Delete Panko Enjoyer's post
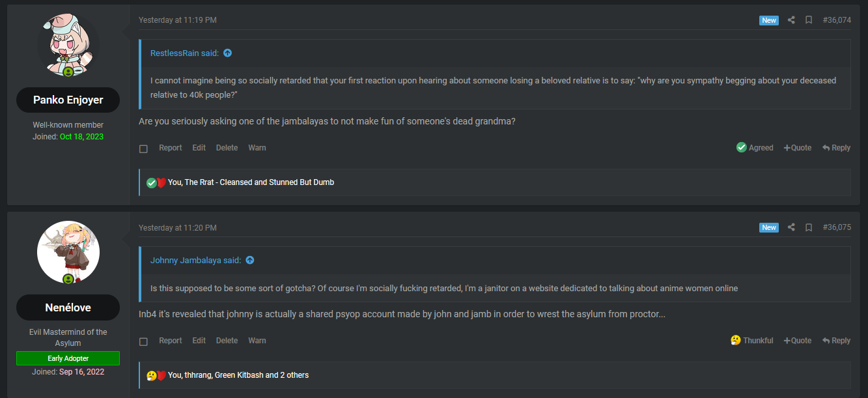 227,148
